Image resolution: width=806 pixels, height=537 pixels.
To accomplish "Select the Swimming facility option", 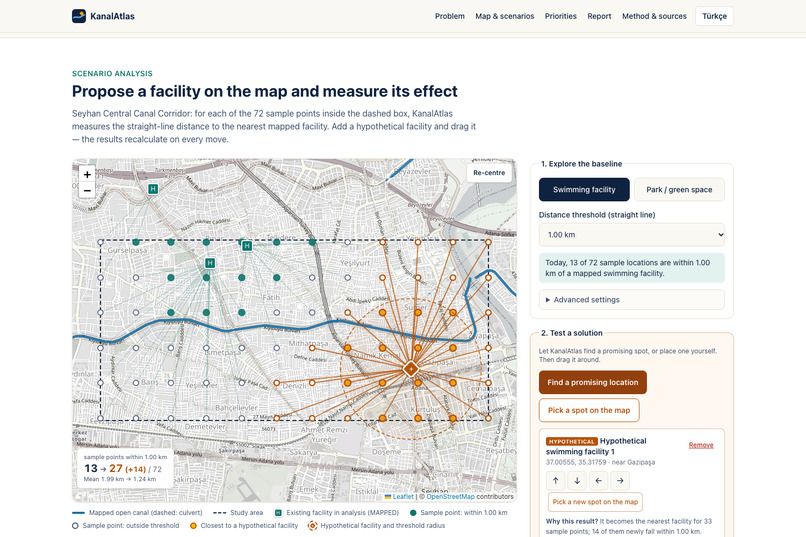I will [x=584, y=190].
